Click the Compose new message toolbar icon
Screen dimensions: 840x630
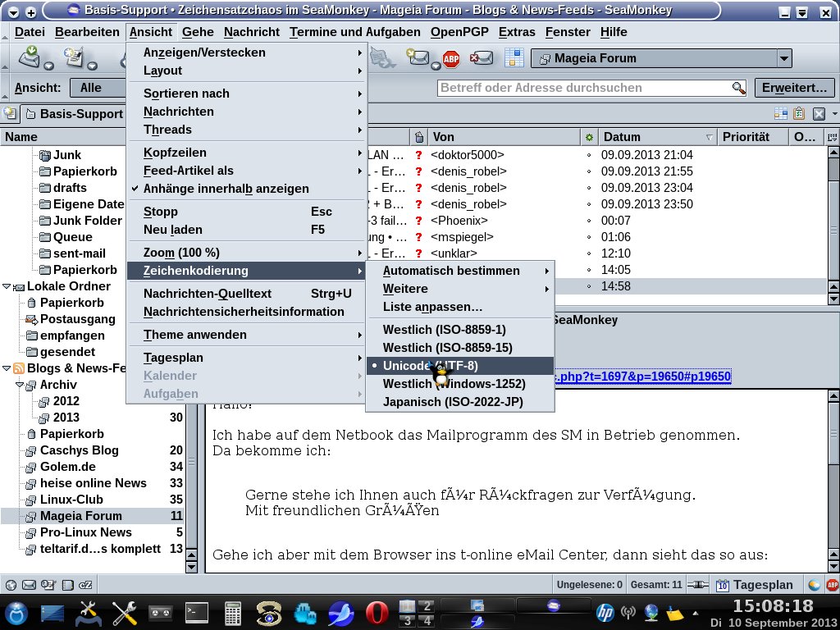click(x=74, y=57)
